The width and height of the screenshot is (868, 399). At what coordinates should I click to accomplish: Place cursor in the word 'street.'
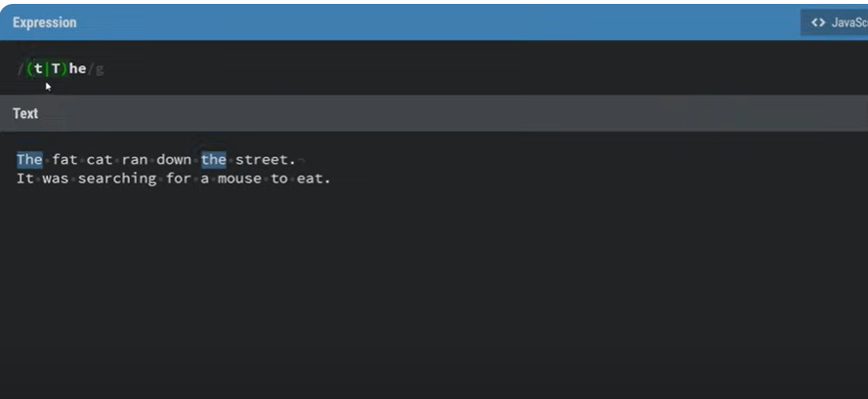pos(266,160)
